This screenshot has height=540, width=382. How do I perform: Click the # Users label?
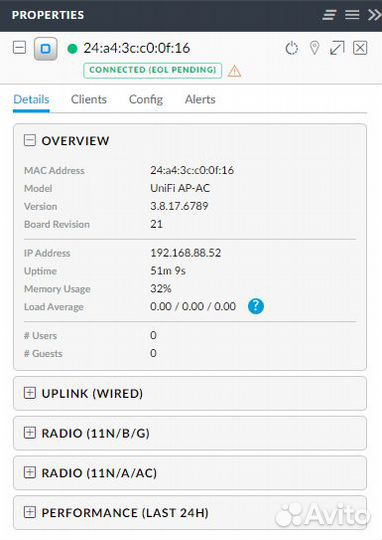point(40,336)
